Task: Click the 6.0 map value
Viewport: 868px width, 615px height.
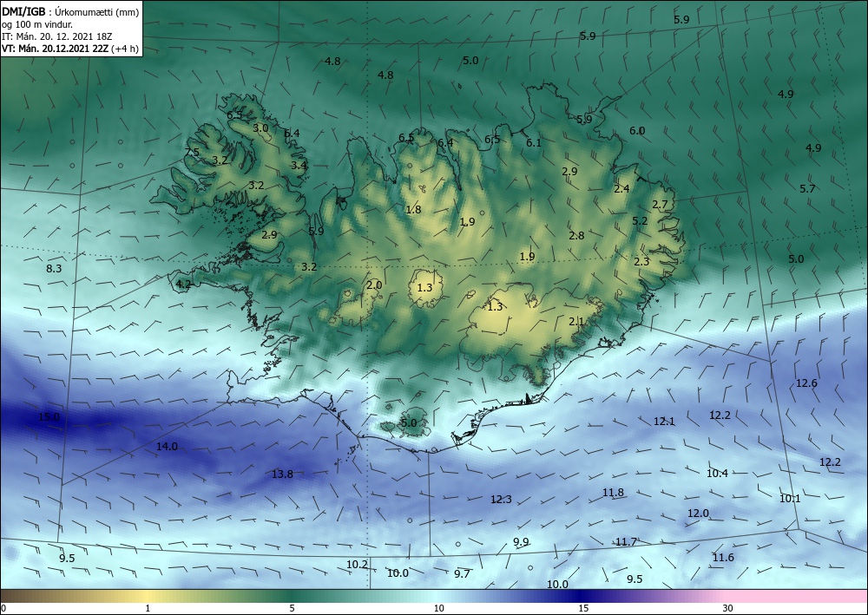Action: click(x=637, y=130)
